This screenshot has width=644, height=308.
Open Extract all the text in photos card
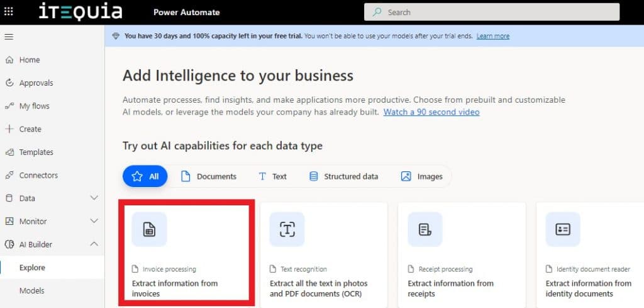pos(324,255)
